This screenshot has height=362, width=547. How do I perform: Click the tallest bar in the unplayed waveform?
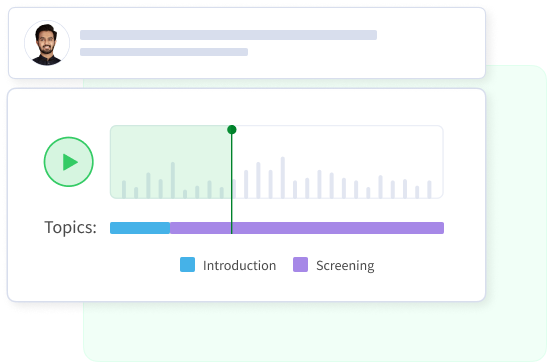coord(283,178)
